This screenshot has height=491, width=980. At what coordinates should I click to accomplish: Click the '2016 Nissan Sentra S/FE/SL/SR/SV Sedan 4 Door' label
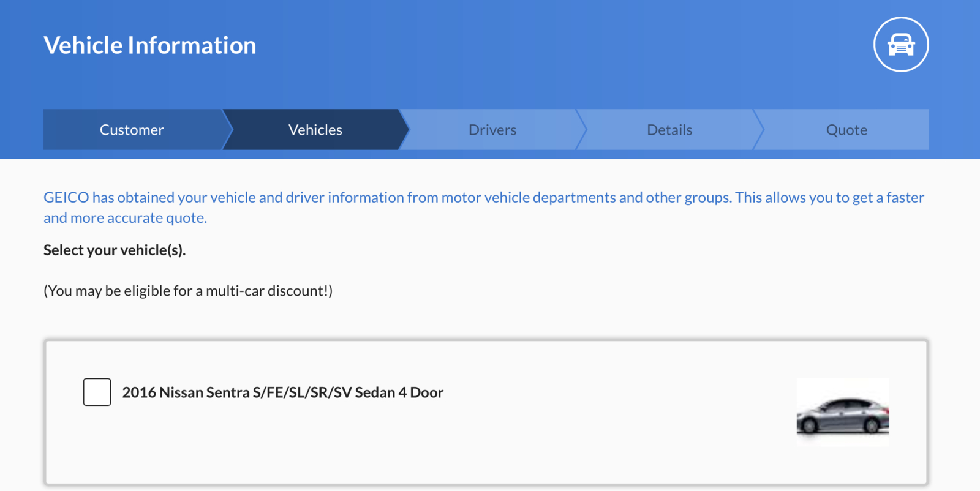click(283, 392)
